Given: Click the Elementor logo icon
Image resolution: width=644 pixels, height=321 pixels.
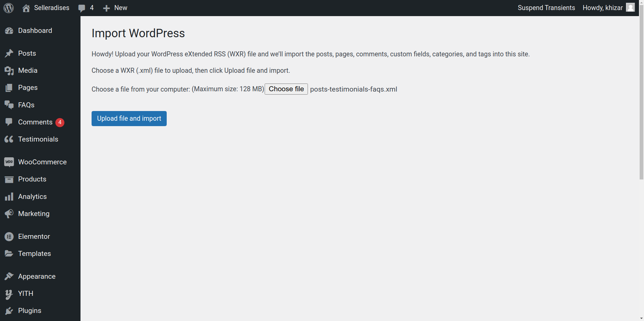Looking at the screenshot, I should [x=9, y=236].
